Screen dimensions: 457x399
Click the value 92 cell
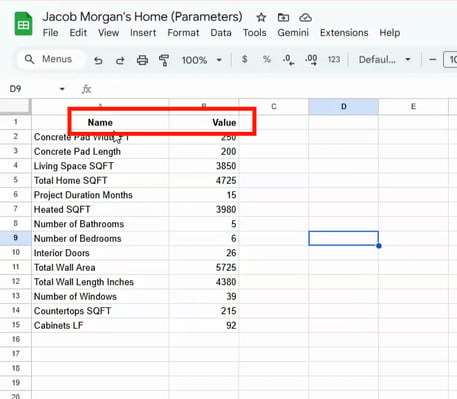(x=204, y=325)
